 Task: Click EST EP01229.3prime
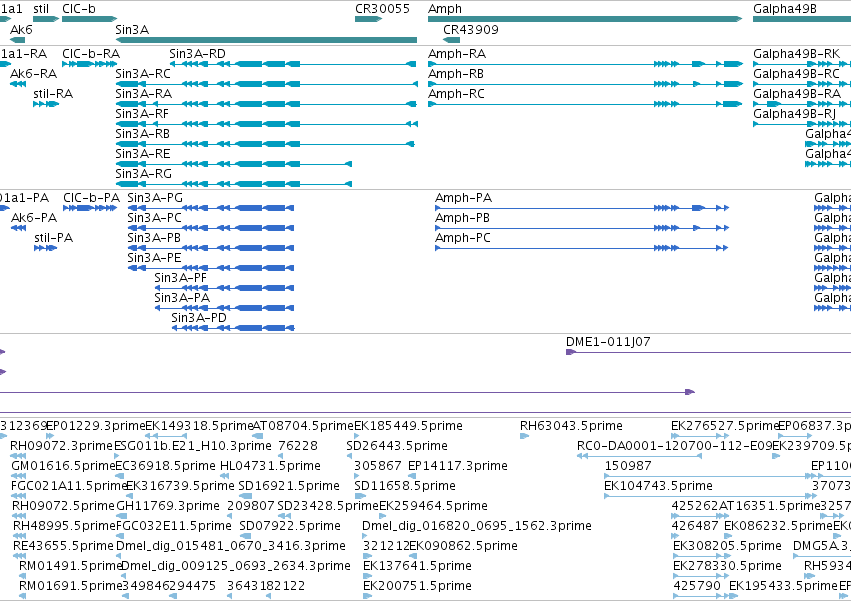click(x=96, y=426)
